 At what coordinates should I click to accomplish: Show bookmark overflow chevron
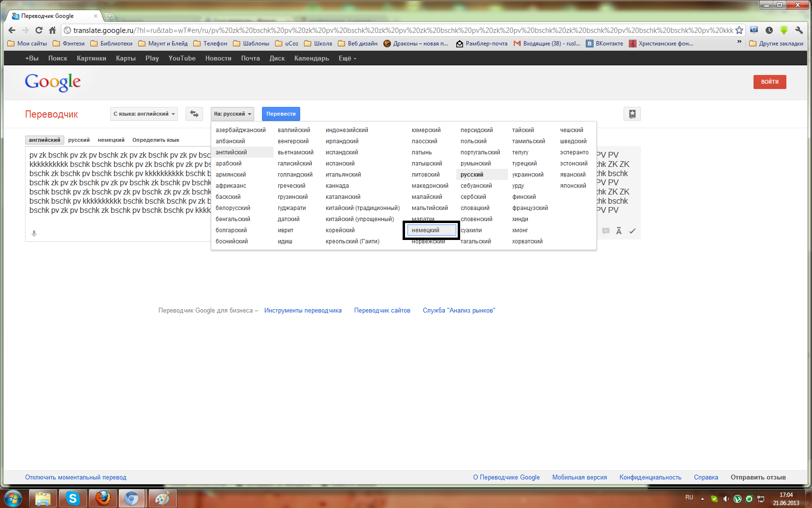click(x=739, y=43)
